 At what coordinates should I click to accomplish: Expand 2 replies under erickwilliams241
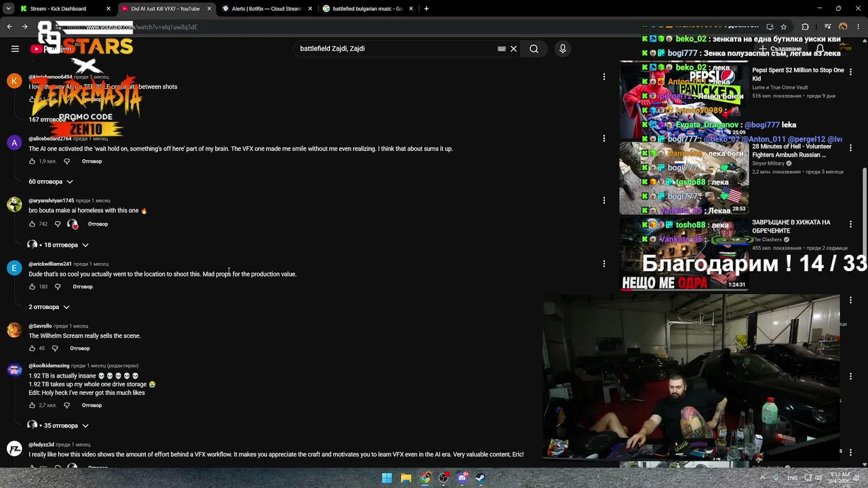coord(49,307)
